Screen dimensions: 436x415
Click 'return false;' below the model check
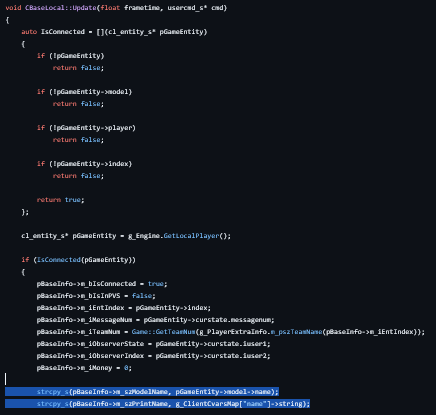pos(78,104)
